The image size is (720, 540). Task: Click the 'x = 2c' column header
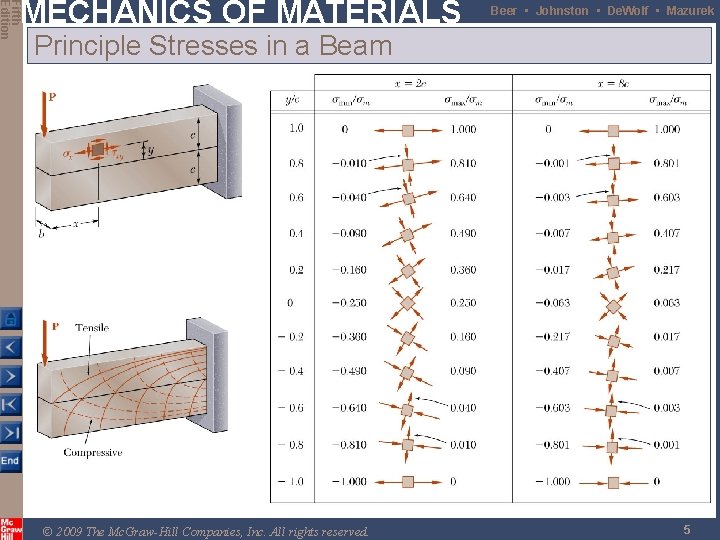411,83
